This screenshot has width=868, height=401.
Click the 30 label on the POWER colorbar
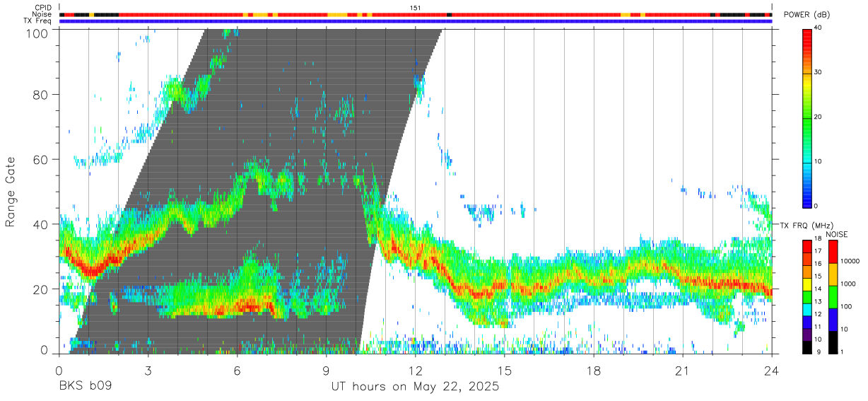click(x=818, y=72)
